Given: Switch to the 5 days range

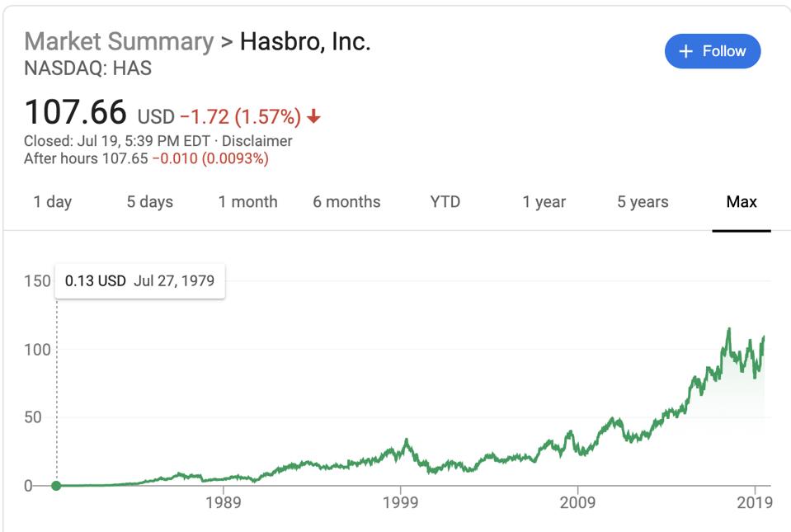Looking at the screenshot, I should coord(150,202).
